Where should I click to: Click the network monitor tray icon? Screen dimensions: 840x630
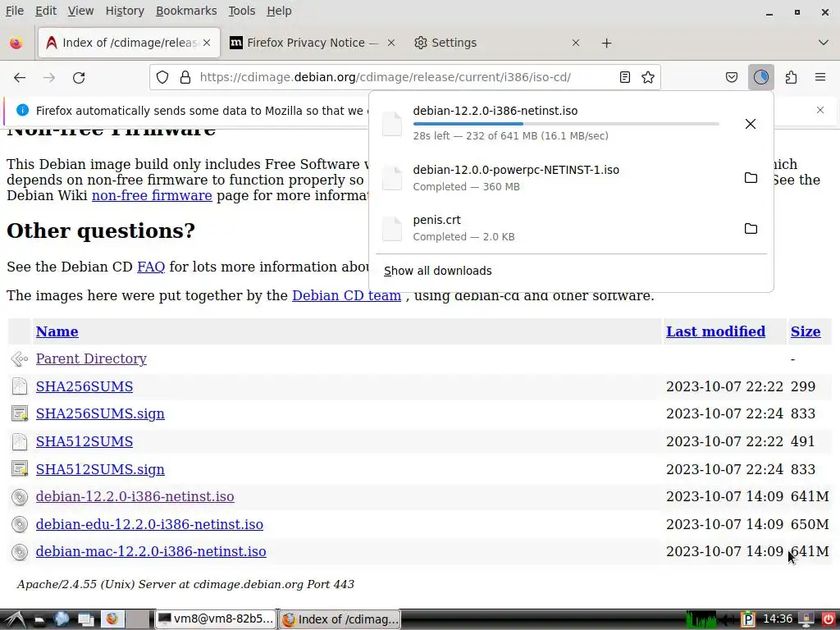point(701,619)
